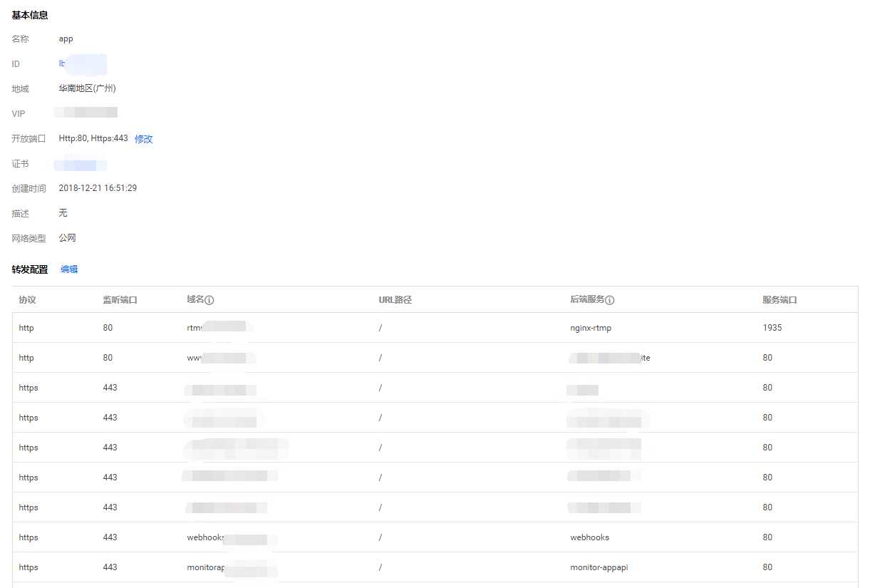Screen dimensions: 870x588
Task: Click the info icon next to 后端服务
Action: point(610,300)
